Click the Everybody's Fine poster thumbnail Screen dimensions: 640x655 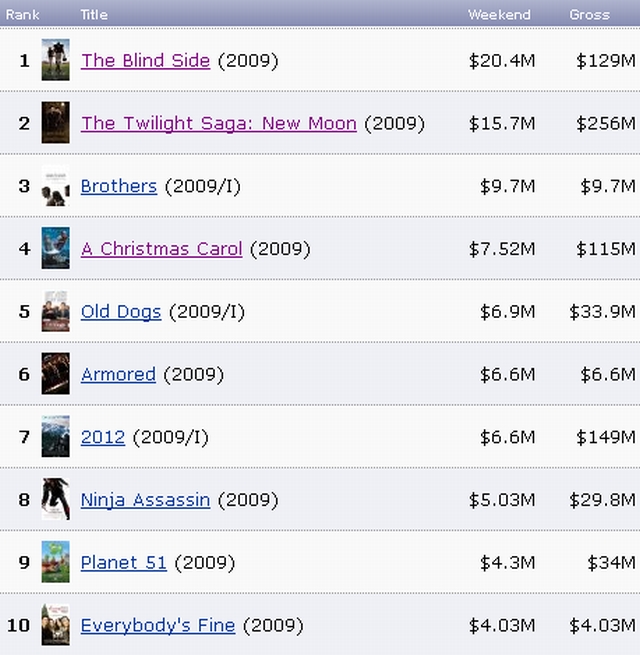pos(55,625)
